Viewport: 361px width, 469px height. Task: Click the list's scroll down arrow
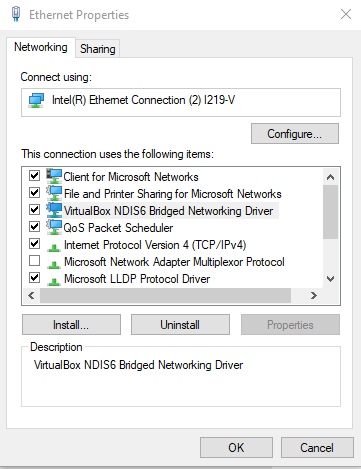330,279
